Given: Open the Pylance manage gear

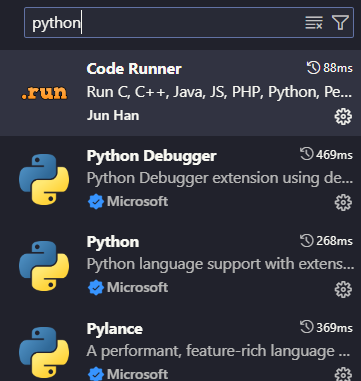Looking at the screenshot, I should point(343,374).
